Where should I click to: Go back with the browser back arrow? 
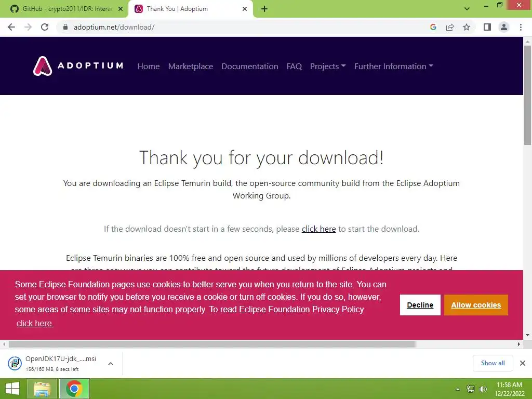(11, 27)
